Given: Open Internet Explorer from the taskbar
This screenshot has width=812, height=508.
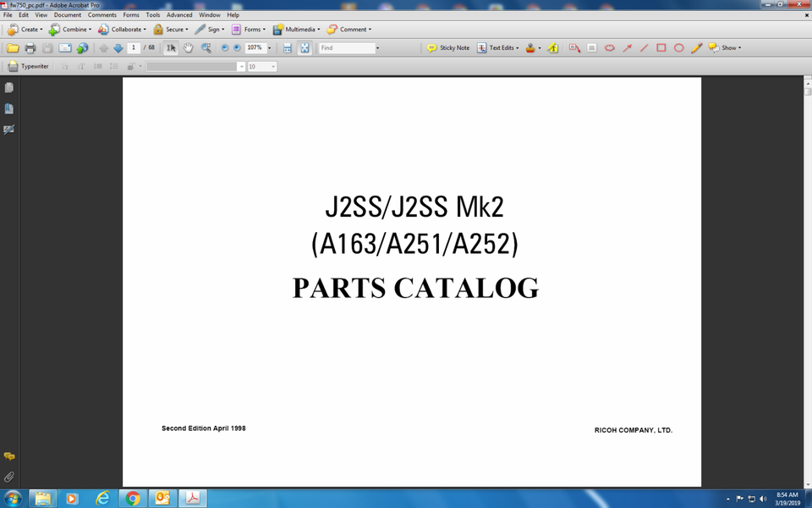Looking at the screenshot, I should coord(103,499).
